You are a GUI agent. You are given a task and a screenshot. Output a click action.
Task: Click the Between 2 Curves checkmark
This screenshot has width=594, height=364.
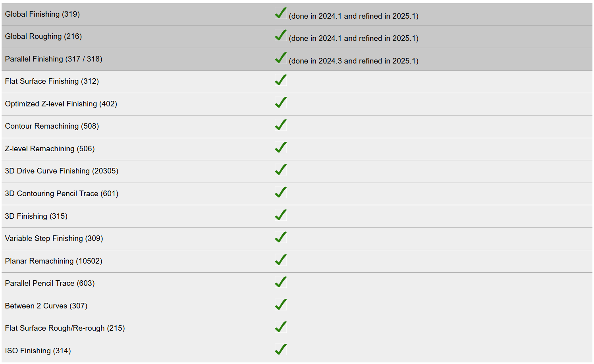(x=281, y=305)
